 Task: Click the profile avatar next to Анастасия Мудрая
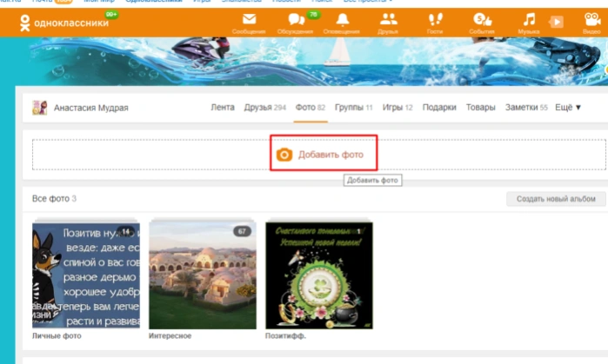pyautogui.click(x=39, y=108)
